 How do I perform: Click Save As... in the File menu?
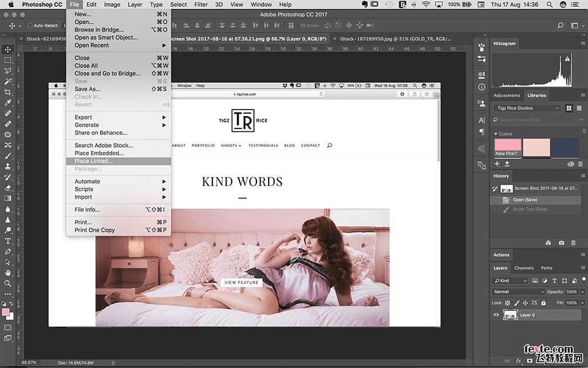point(89,89)
